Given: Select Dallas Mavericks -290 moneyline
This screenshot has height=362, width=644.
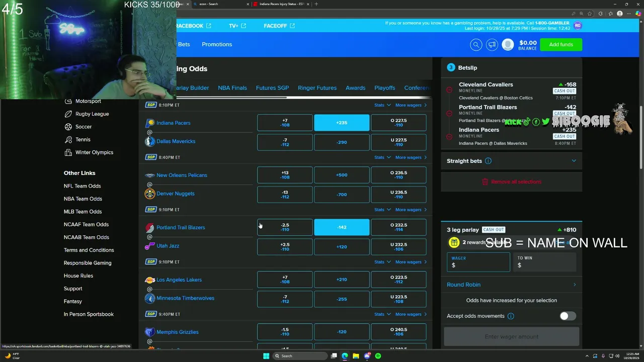Looking at the screenshot, I should tap(342, 142).
